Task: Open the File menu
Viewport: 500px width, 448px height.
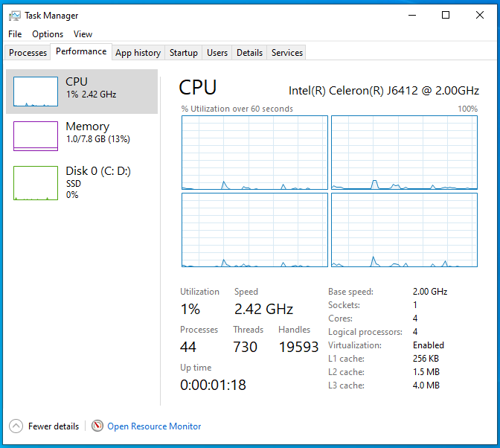Action: click(15, 34)
